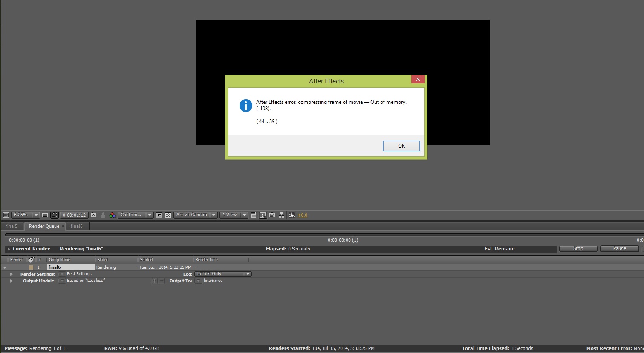Collapse the final6 render item

click(5, 267)
